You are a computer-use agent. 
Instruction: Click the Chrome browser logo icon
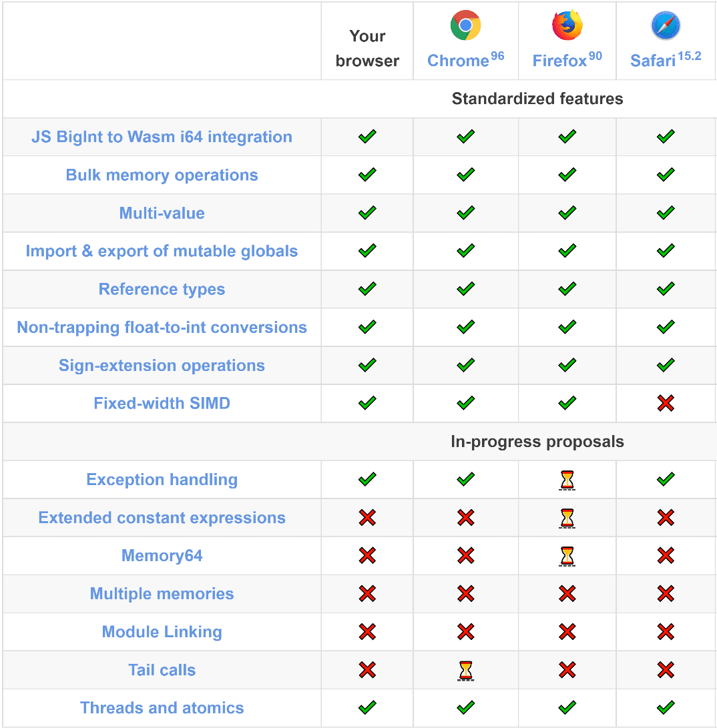pos(465,26)
